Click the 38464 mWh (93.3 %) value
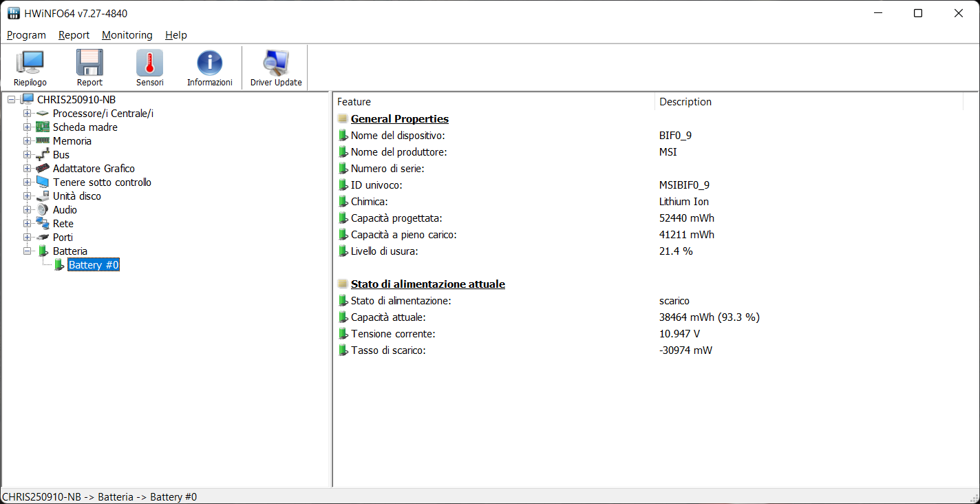980x504 pixels. coord(710,317)
